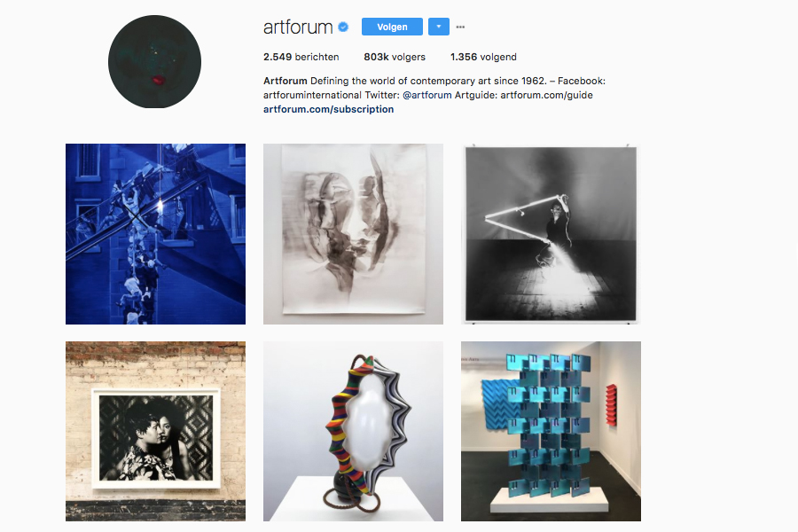The image size is (798, 532).
Task: View the 1.356 volgend following list
Action: [x=483, y=57]
